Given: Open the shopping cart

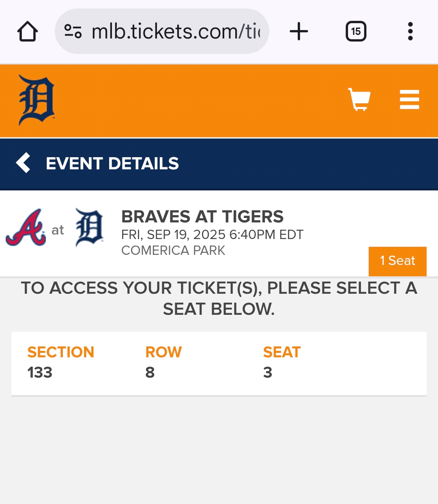Looking at the screenshot, I should coord(359,99).
